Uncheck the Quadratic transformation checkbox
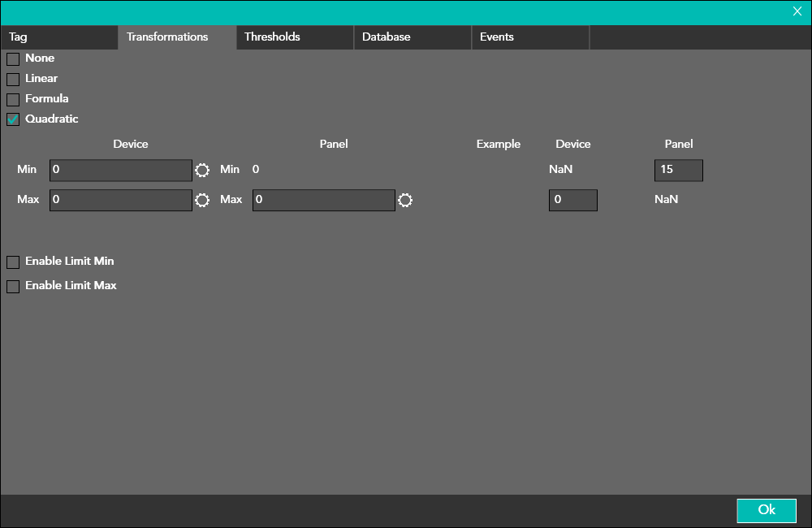812x528 pixels. pos(13,119)
